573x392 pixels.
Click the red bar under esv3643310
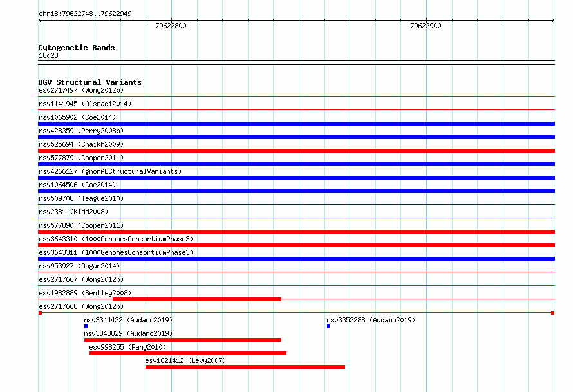pos(296,245)
